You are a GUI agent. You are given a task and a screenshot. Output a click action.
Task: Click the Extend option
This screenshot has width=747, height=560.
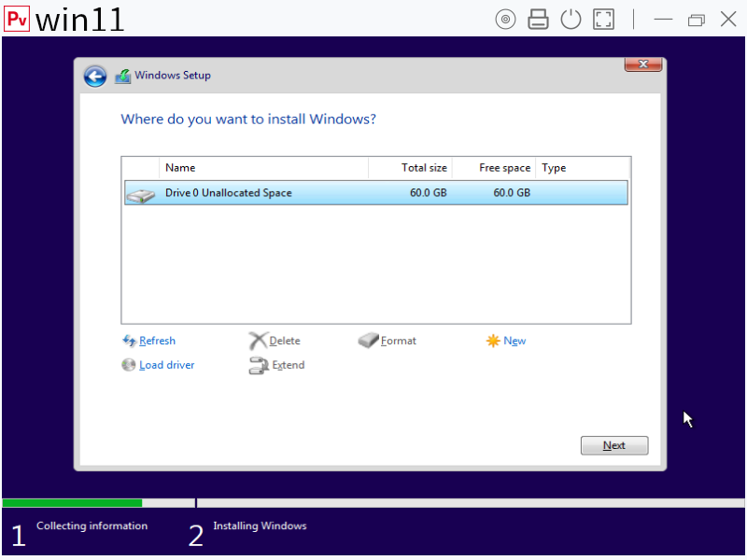click(x=289, y=365)
